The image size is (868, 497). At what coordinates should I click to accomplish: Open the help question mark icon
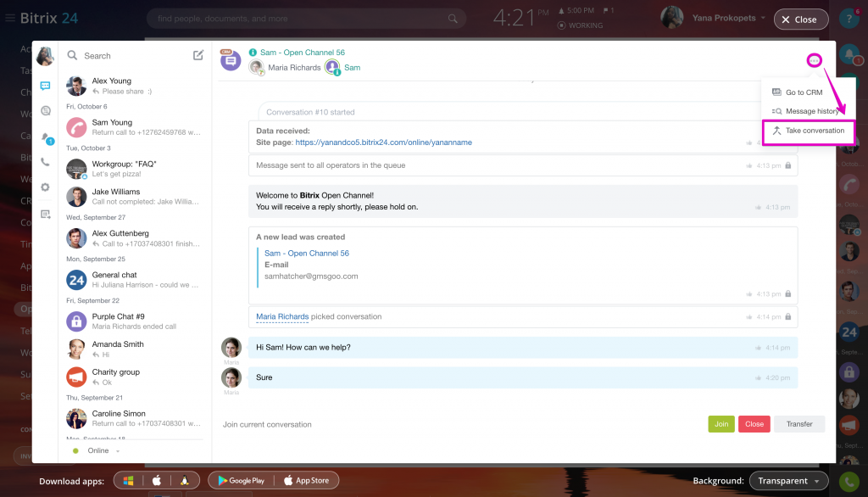849,19
